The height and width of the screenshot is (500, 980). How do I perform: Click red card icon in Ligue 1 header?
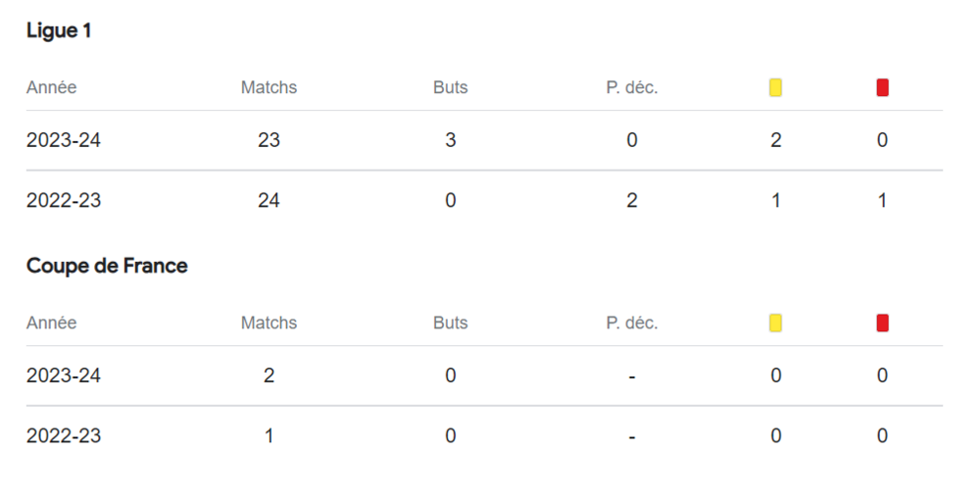point(882,88)
